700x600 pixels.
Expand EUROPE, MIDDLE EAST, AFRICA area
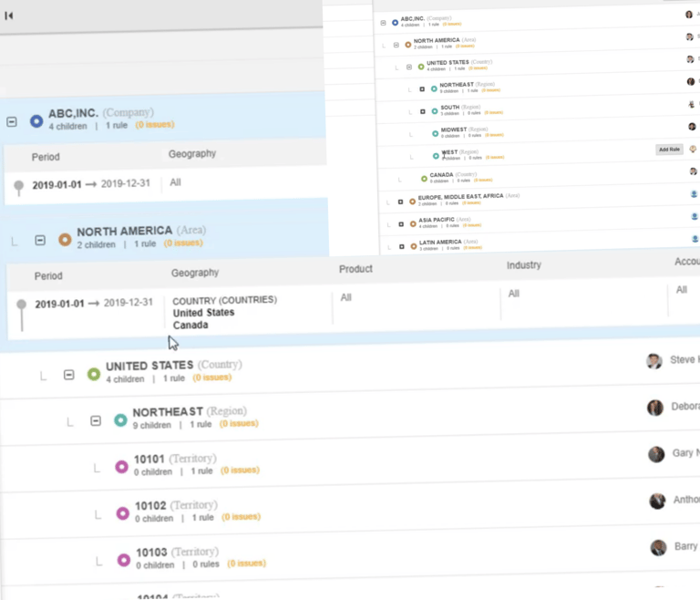pos(400,202)
